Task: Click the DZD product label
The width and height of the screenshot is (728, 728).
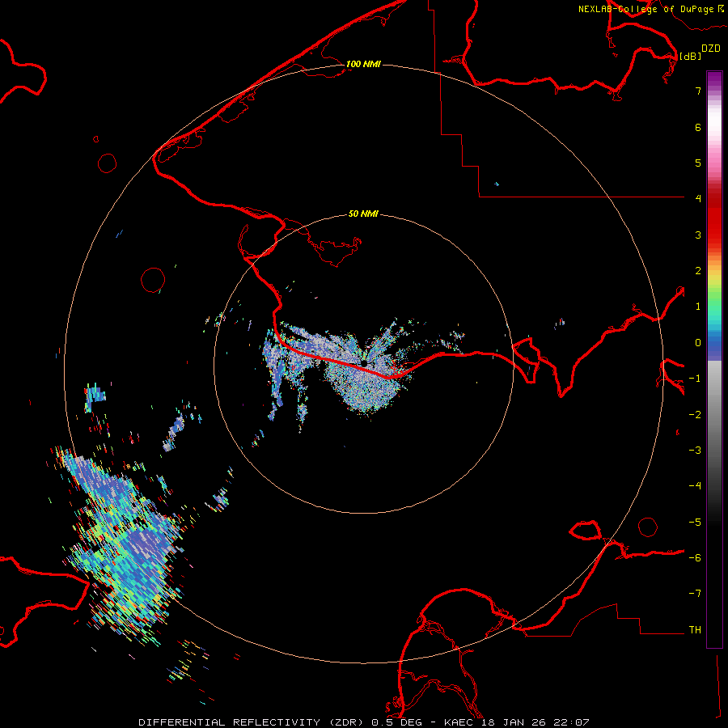Action: point(711,49)
